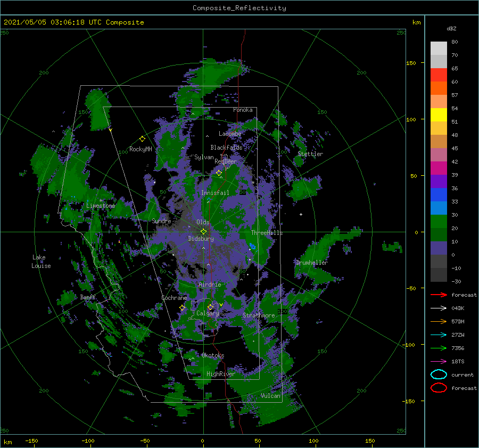
Task: Click the HighRiver city label
Action: [221, 374]
